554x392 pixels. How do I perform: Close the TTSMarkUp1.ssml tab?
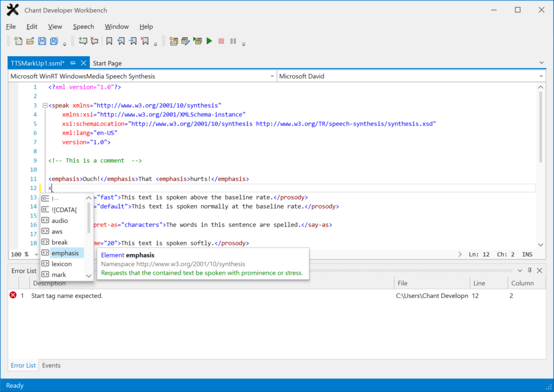coord(83,63)
